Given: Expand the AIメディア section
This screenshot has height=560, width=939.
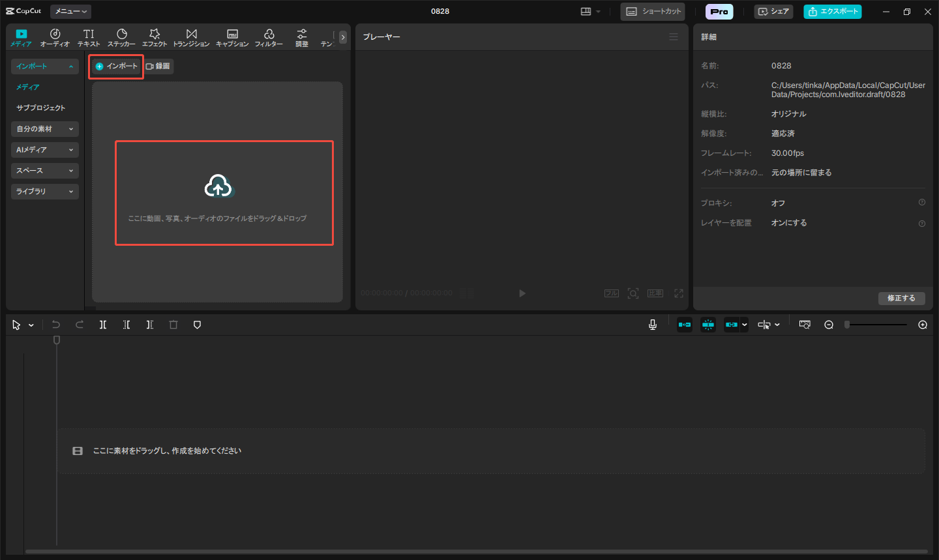Looking at the screenshot, I should [x=45, y=150].
